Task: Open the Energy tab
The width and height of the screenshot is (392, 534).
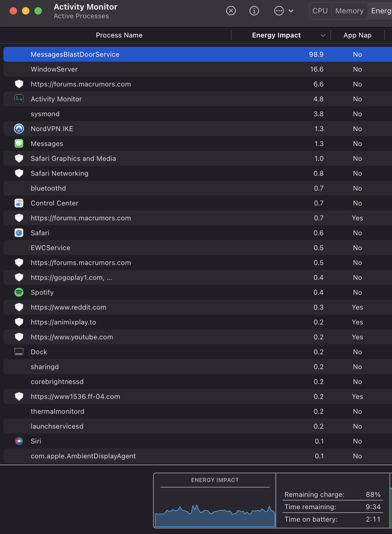Action: 381,11
